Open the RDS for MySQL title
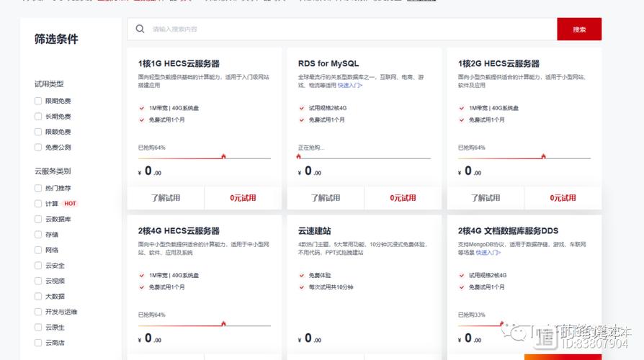 pyautogui.click(x=328, y=63)
